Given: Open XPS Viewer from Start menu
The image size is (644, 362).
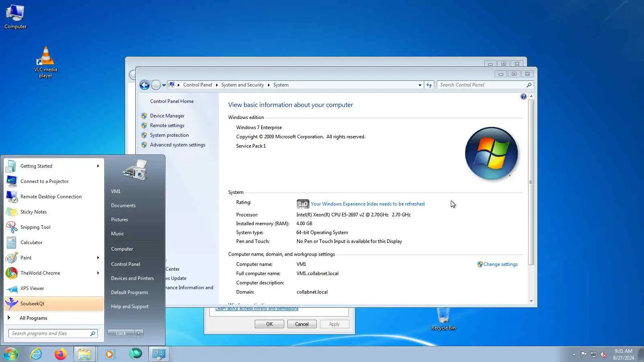Looking at the screenshot, I should coord(54,288).
